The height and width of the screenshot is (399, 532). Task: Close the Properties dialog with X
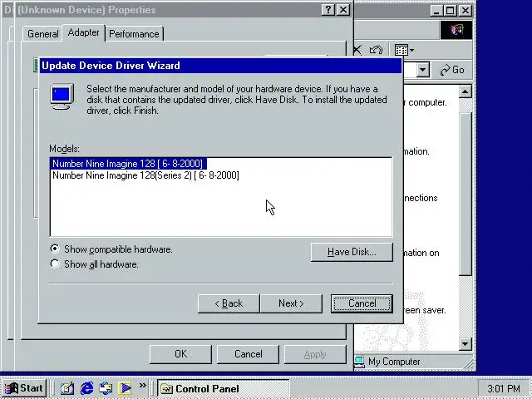point(343,10)
